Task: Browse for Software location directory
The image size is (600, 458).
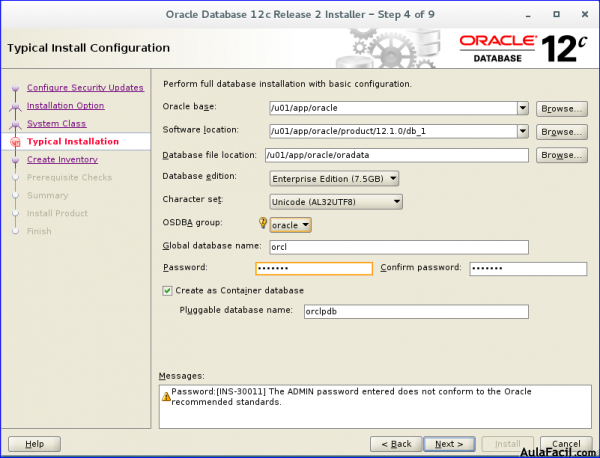Action: 562,132
